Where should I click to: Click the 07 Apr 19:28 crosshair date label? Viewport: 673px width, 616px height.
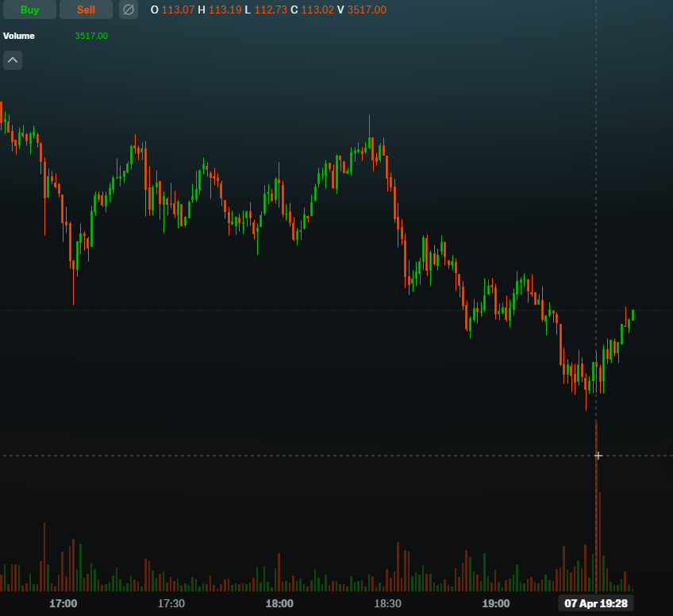click(596, 603)
